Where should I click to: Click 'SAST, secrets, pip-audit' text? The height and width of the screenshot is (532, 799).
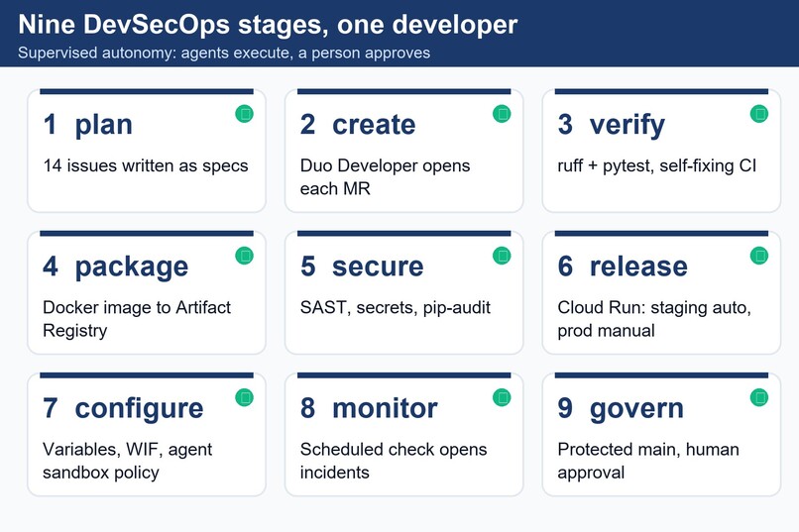tap(396, 307)
